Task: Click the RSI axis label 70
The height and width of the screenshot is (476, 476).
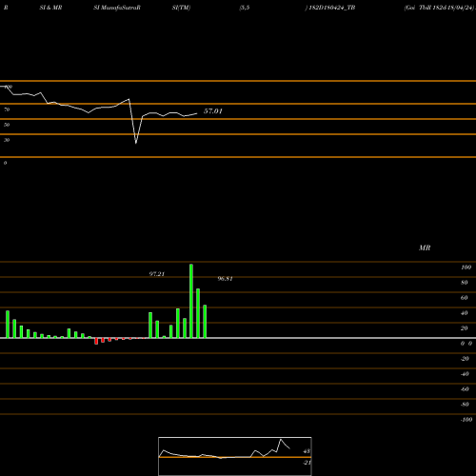Action: pyautogui.click(x=7, y=109)
